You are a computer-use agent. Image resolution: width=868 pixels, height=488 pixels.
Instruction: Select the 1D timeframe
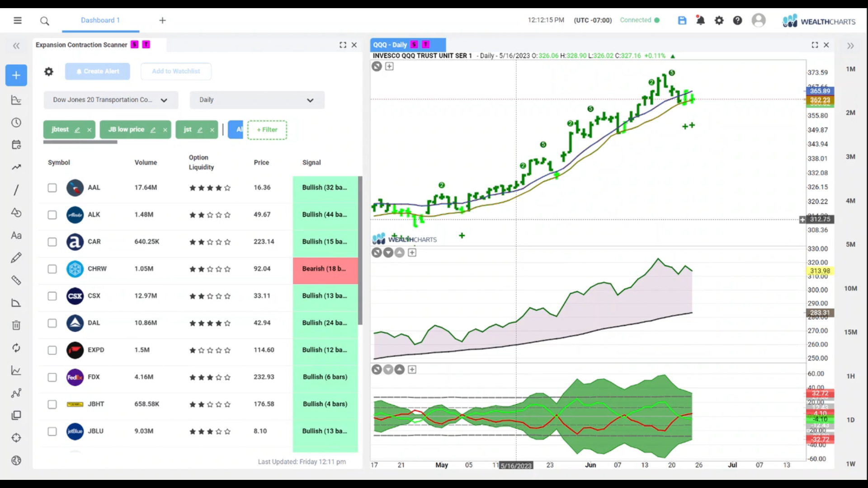coord(850,420)
